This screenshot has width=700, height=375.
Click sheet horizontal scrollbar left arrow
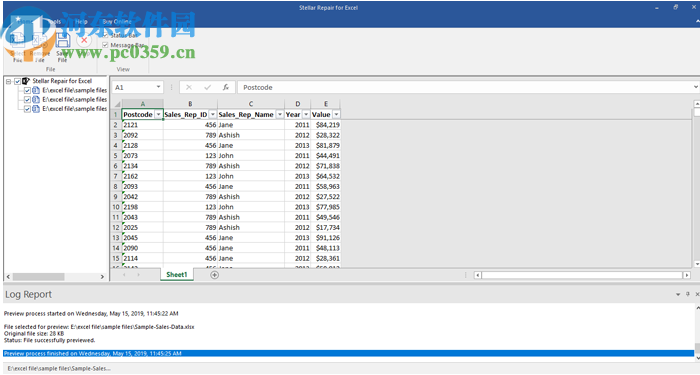(478, 275)
